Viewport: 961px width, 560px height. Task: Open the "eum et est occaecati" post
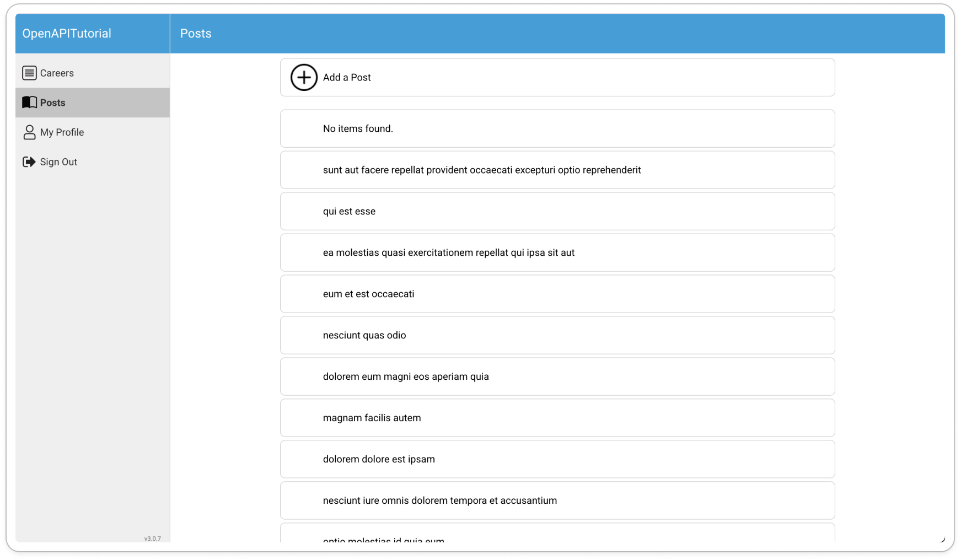557,294
